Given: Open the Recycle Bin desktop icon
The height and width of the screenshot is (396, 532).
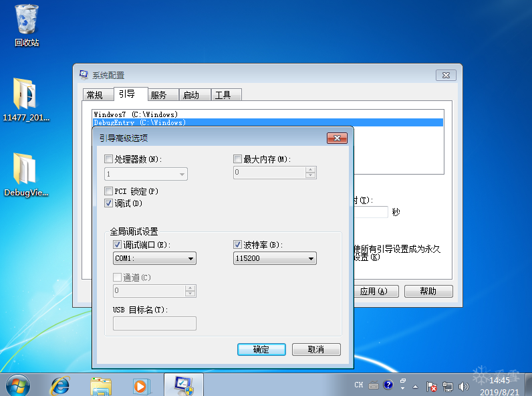Looking at the screenshot, I should 27,25.
